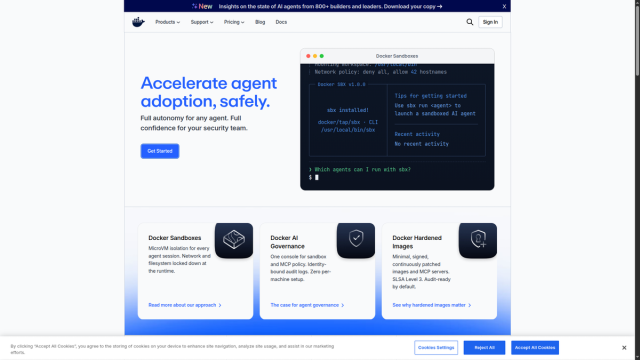Click the Docker whale logo

tap(138, 22)
